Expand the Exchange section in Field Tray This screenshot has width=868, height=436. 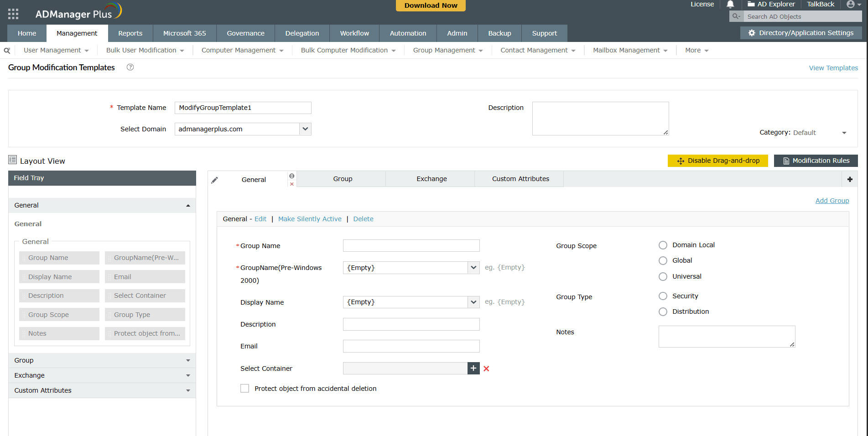coord(187,375)
